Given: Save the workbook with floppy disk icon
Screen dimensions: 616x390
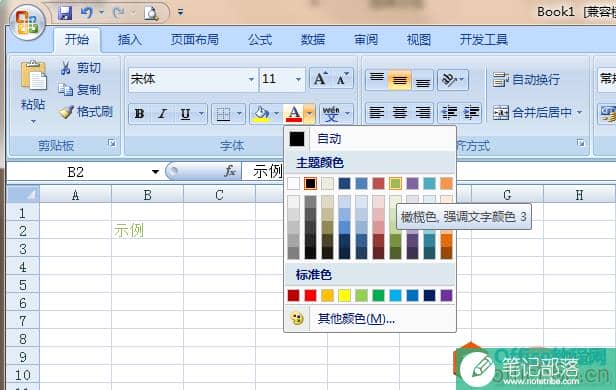Looking at the screenshot, I should point(65,13).
